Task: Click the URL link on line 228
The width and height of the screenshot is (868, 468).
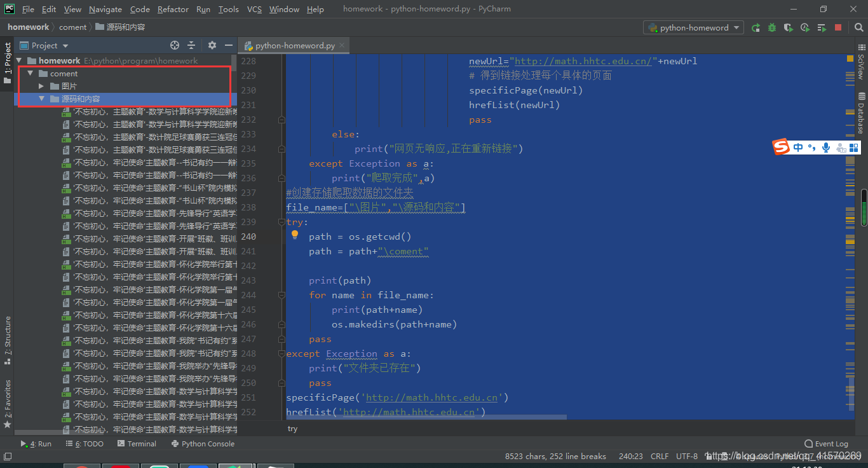Action: point(583,61)
